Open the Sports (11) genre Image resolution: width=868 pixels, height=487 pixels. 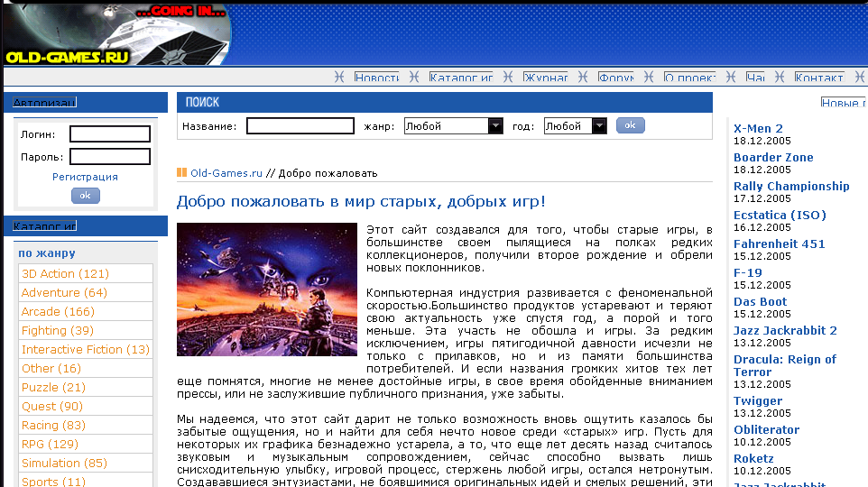click(x=54, y=482)
